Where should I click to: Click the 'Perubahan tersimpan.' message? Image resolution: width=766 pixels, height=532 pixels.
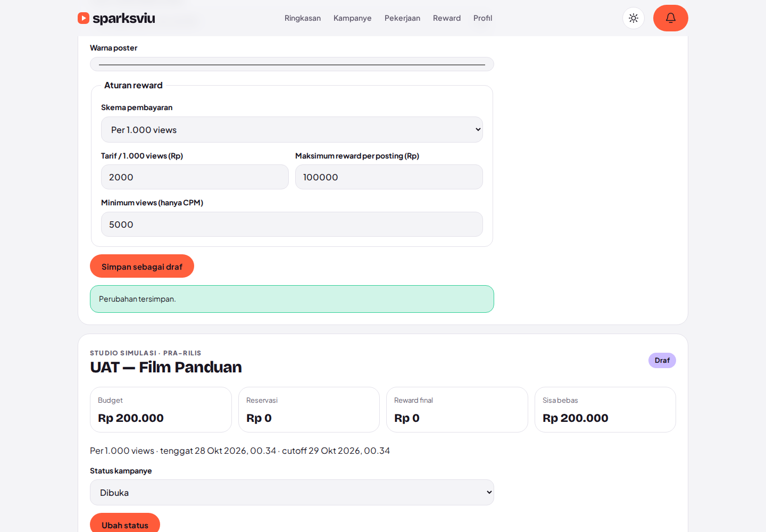click(292, 299)
